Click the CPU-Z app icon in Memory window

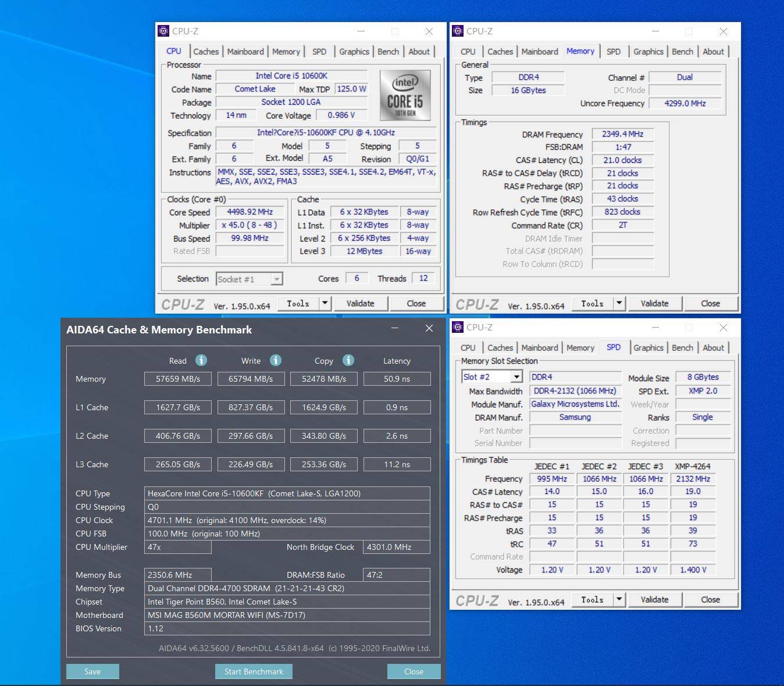pos(458,31)
